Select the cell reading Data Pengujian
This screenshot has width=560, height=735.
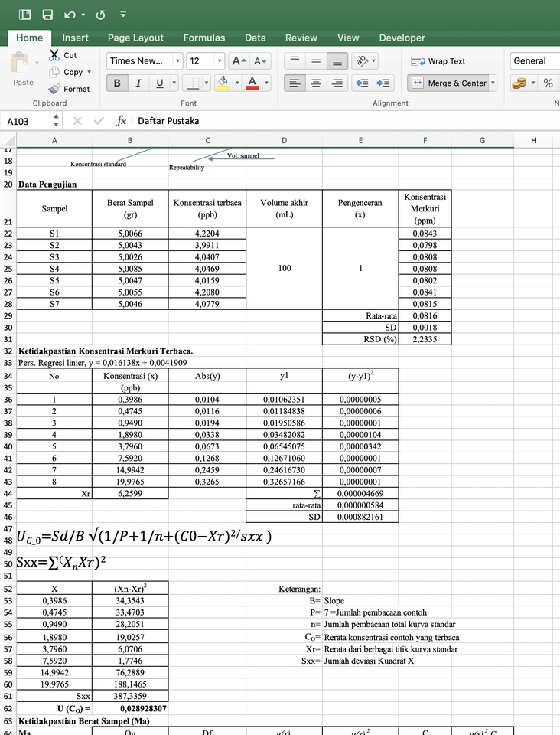pos(54,185)
